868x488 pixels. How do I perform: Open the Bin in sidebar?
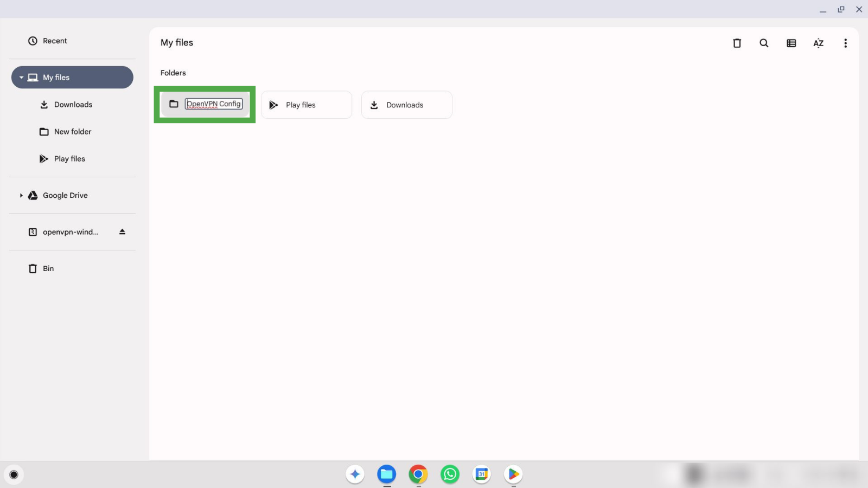(72, 268)
